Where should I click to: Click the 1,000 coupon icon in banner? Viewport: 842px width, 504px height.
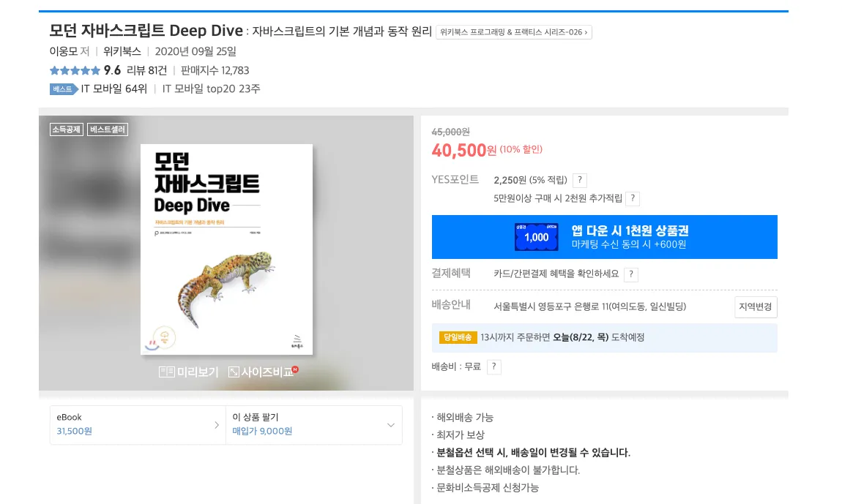(537, 237)
